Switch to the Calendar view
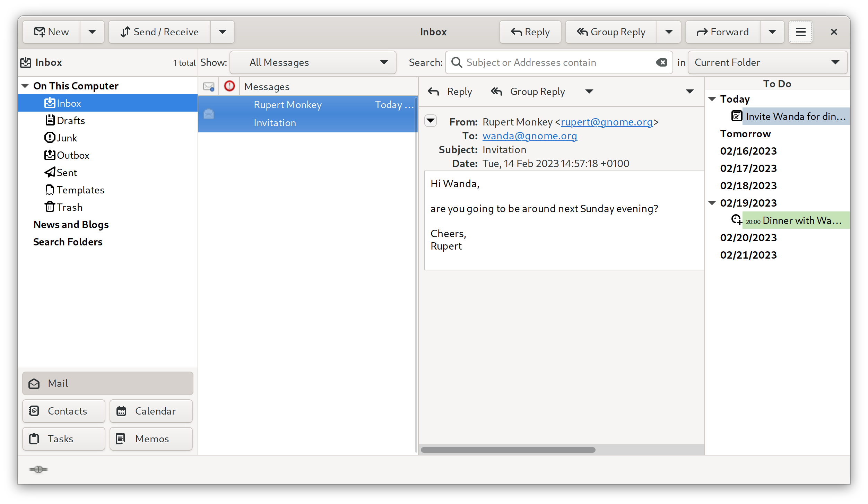The image size is (868, 504). tap(151, 411)
